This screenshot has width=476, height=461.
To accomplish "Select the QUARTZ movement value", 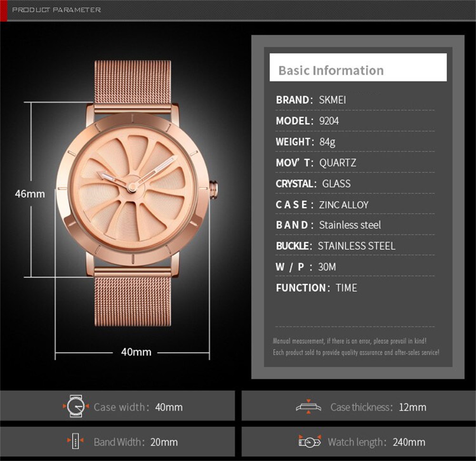I will 337,163.
